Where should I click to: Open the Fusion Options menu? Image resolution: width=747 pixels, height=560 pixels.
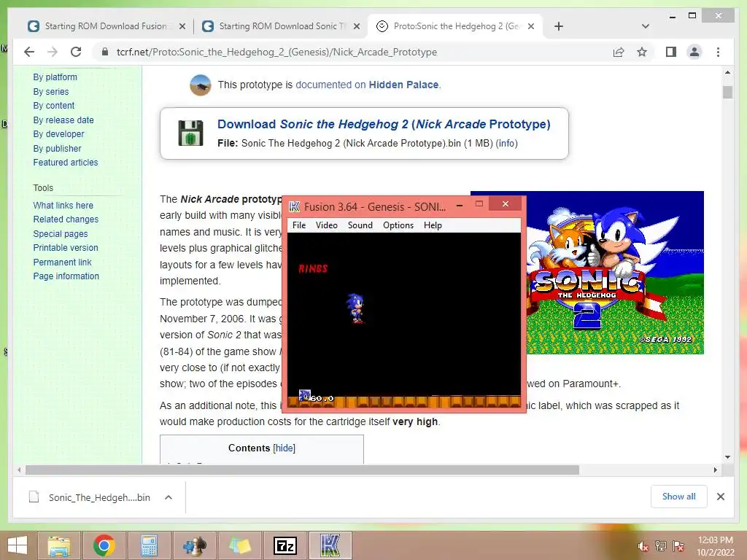[398, 225]
